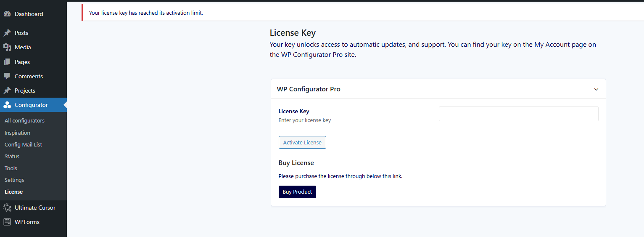Click the Ultimate Cursor icon
Viewport: 644px width, 237px height.
7,208
